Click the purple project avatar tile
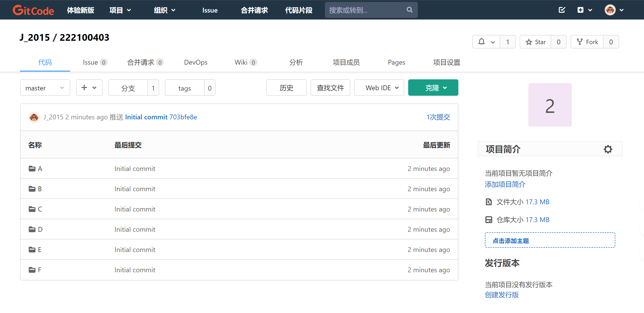Screen dimensions: 644x313 coord(550,105)
